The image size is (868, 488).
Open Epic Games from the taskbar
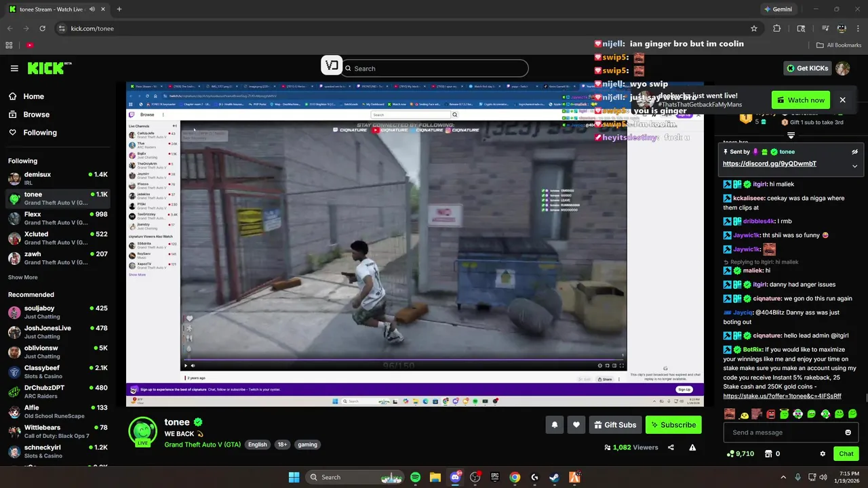[x=495, y=477]
